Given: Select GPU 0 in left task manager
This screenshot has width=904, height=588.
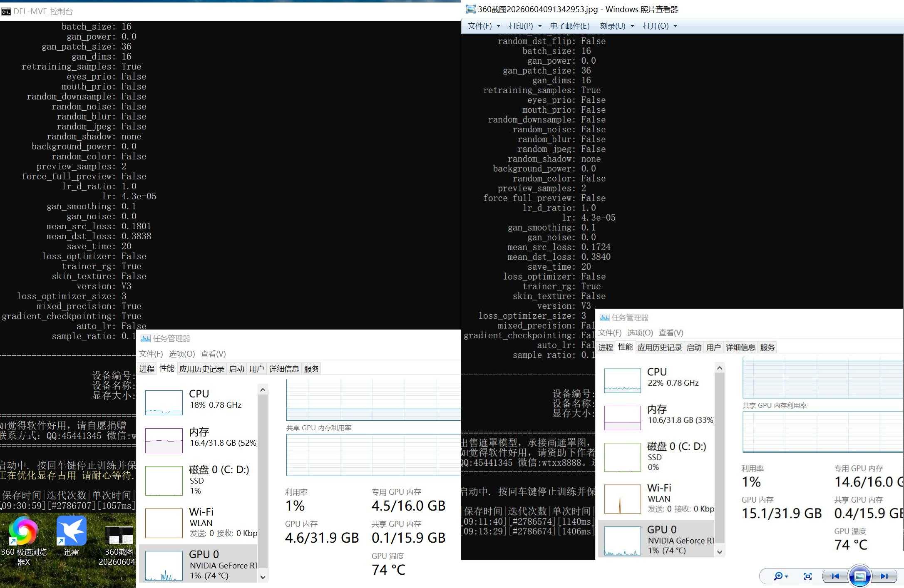Looking at the screenshot, I should point(199,564).
